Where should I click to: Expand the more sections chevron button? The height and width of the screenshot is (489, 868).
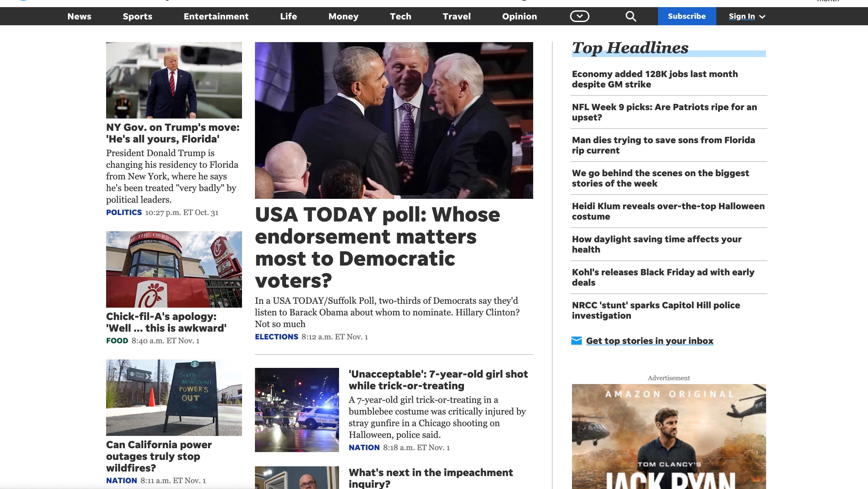click(x=579, y=16)
